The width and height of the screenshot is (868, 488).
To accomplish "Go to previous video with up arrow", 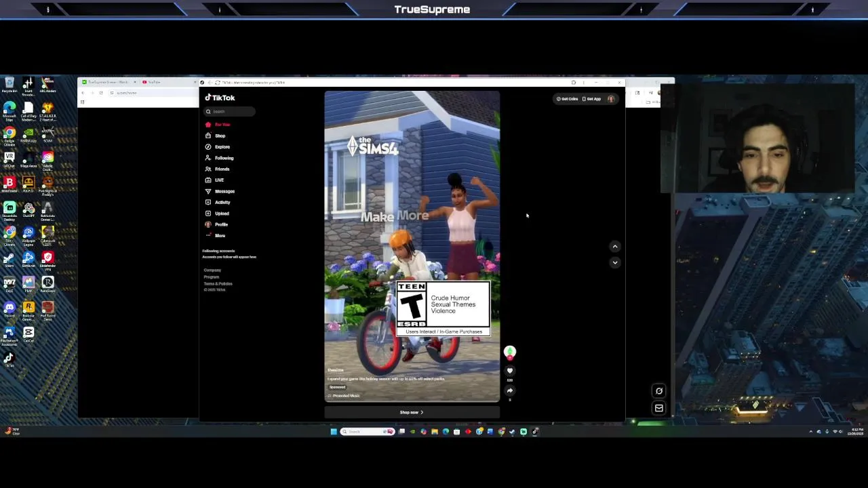I will click(615, 247).
